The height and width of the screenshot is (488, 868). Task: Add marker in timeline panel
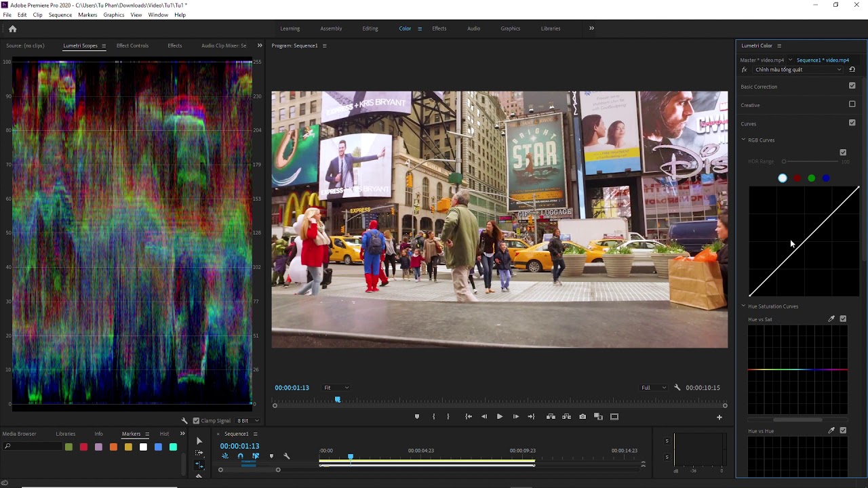(271, 456)
